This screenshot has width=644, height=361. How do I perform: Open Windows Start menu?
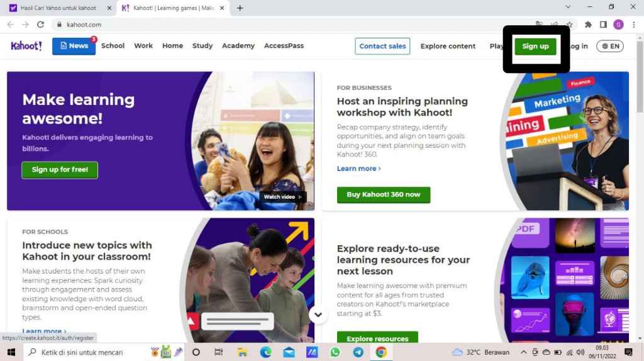tap(11, 352)
